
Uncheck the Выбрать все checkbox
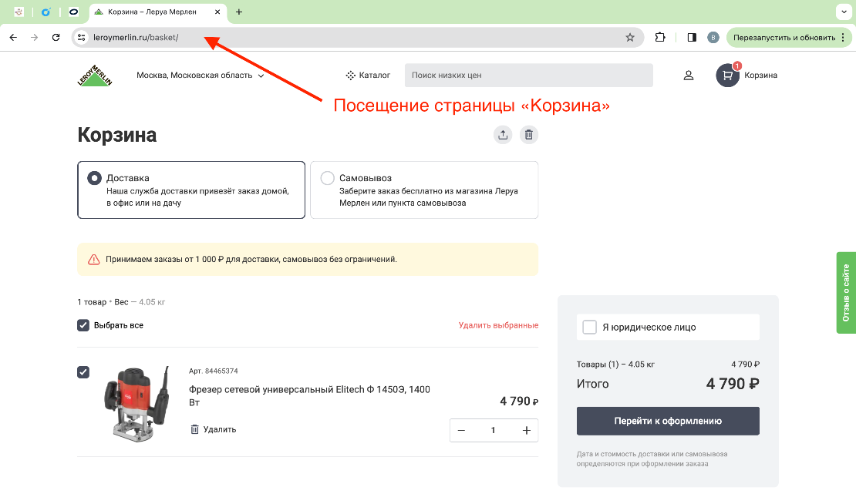(83, 324)
